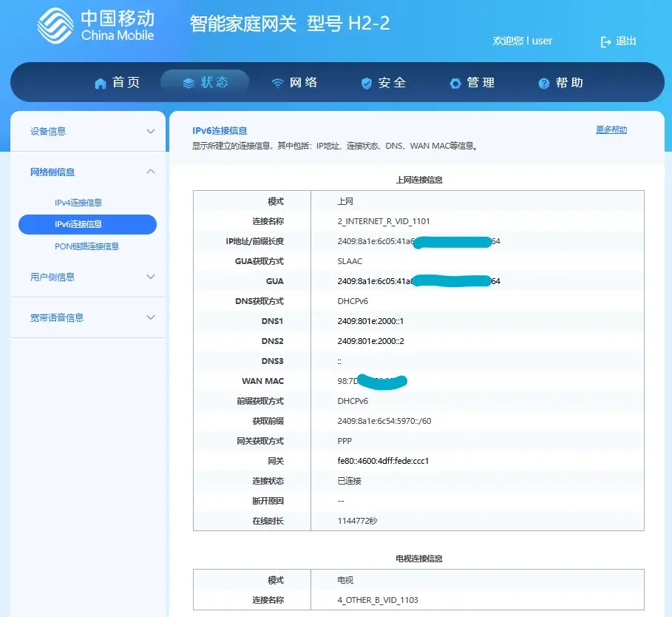Click the network Wi-Fi icon

click(277, 84)
